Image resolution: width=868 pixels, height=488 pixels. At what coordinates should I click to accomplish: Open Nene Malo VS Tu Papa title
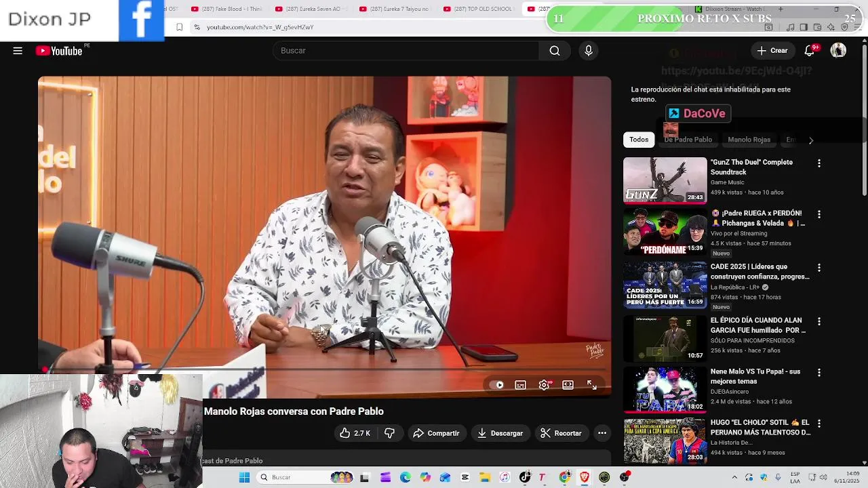click(755, 376)
